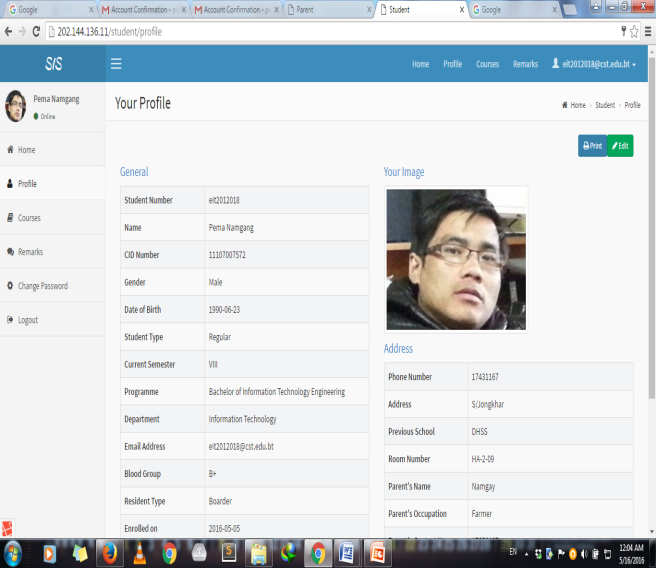Viewport: 656px width, 568px height.
Task: Open Remarks in the top navigation bar
Action: 525,64
